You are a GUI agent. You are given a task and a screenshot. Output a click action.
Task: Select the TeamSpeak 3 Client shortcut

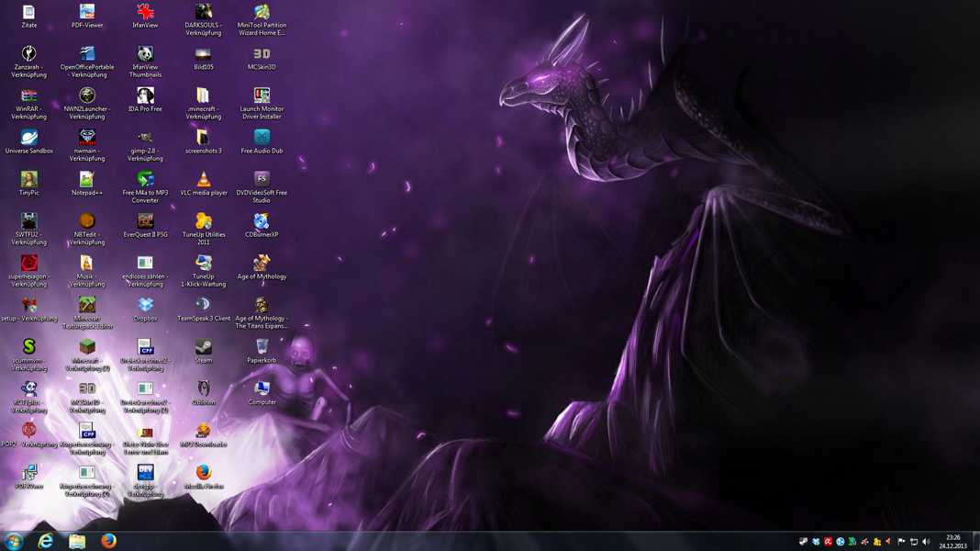pos(204,305)
